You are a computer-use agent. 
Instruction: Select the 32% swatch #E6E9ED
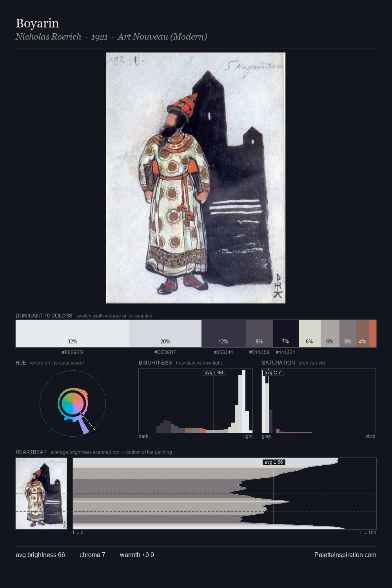coord(73,334)
